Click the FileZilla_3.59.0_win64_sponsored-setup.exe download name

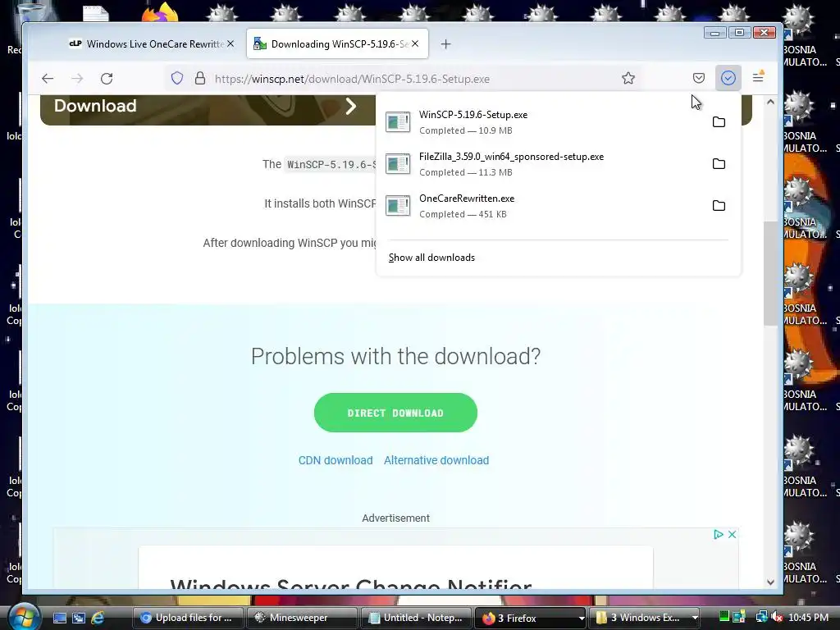click(511, 157)
